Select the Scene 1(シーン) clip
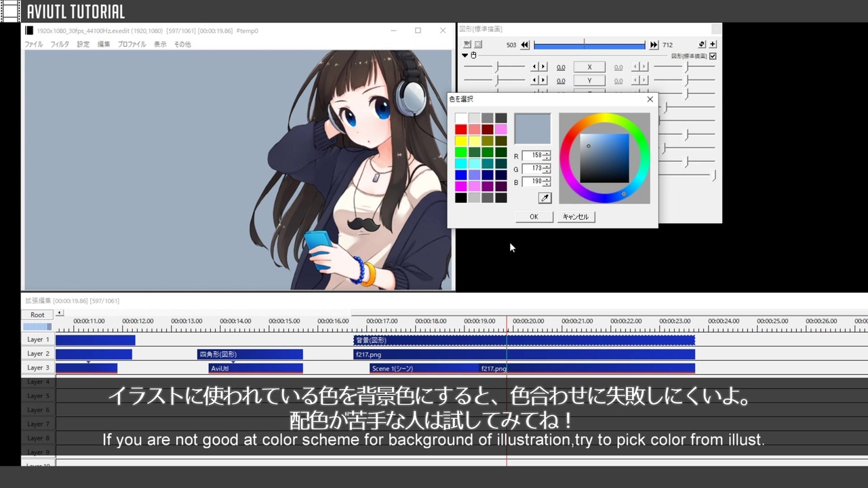This screenshot has width=868, height=488. (x=424, y=369)
